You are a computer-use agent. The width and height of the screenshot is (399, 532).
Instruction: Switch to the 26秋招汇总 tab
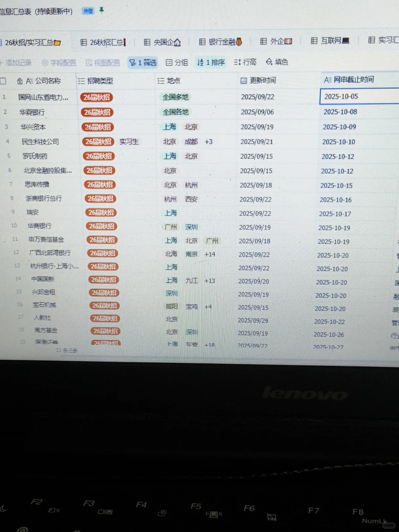coord(103,42)
